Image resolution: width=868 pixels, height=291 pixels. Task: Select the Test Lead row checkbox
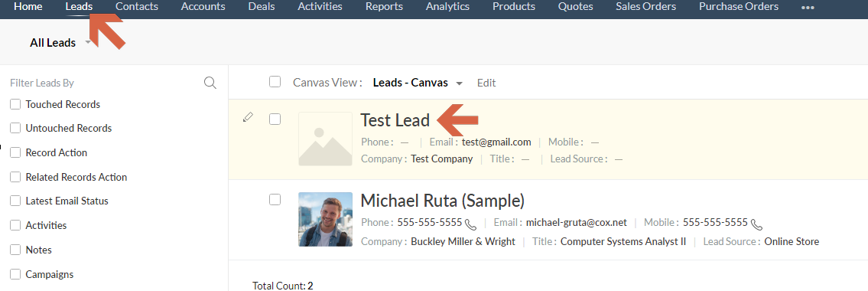point(275,119)
